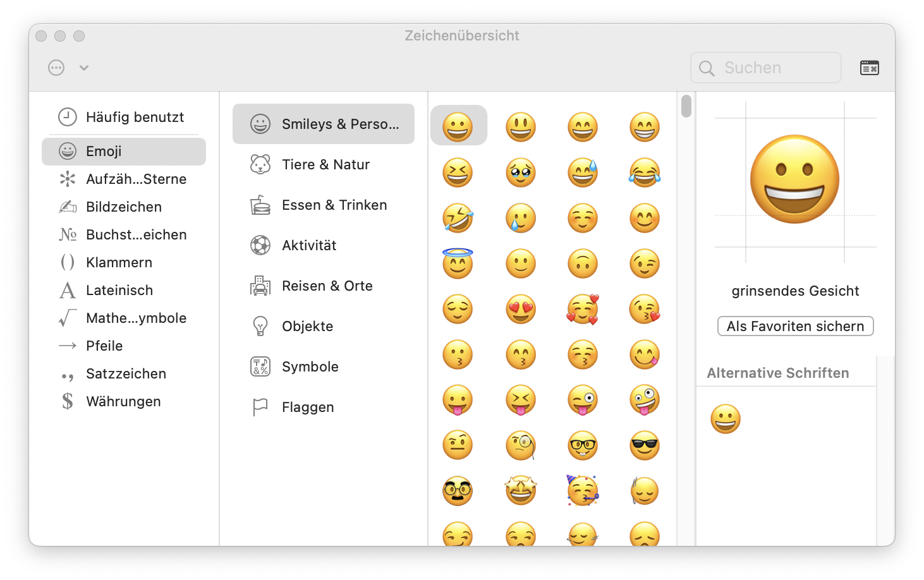Select the Lateinisch category
The height and width of the screenshot is (580, 924).
tap(124, 290)
